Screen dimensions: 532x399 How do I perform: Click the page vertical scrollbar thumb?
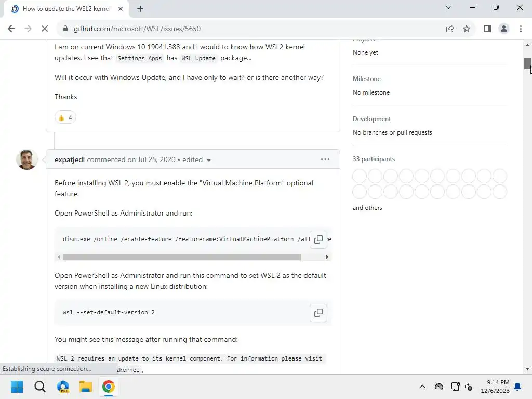coord(527,64)
